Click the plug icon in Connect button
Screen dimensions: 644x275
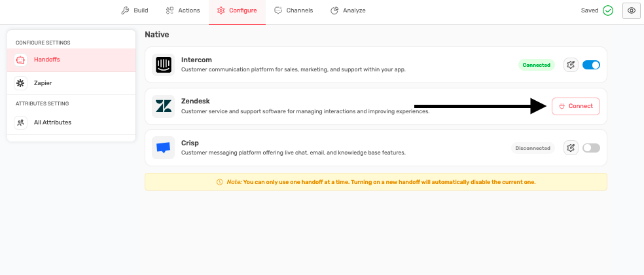(562, 107)
